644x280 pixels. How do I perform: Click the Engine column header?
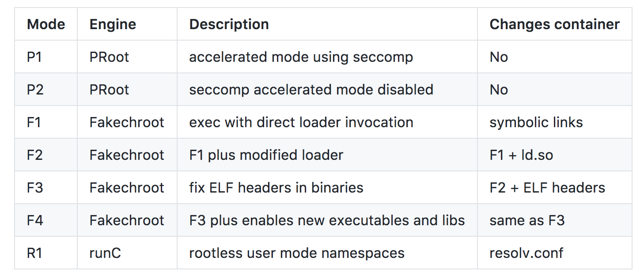[x=113, y=24]
